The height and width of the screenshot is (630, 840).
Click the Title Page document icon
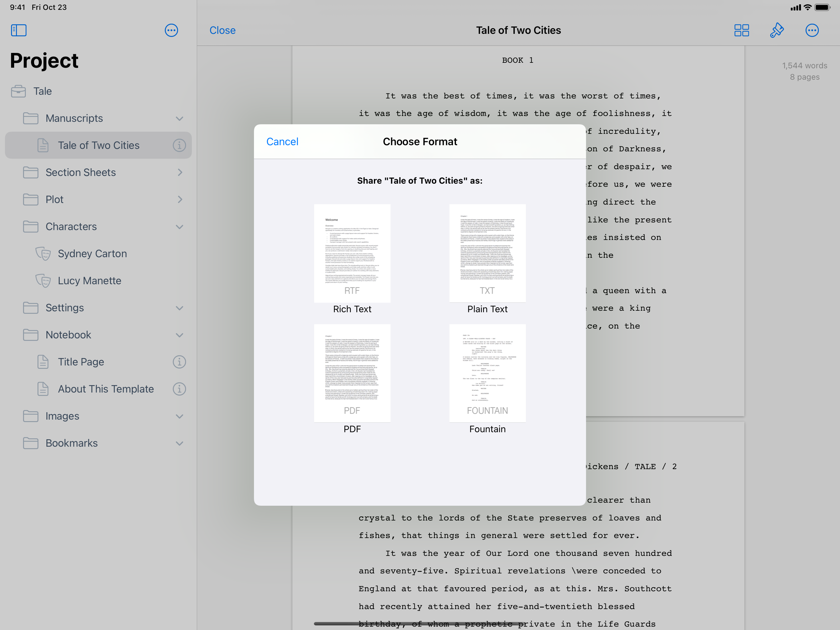click(x=43, y=362)
